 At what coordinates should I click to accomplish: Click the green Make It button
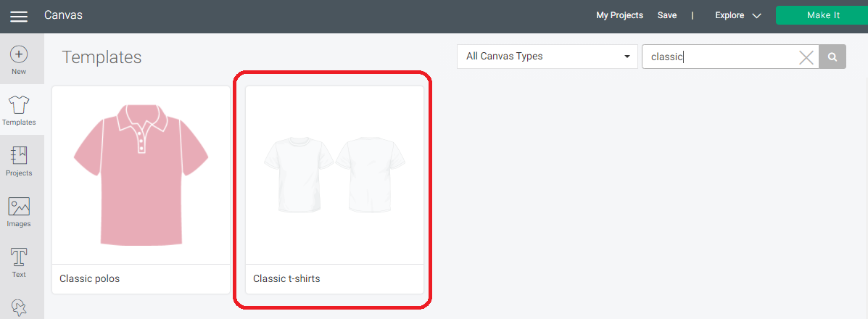(x=822, y=15)
